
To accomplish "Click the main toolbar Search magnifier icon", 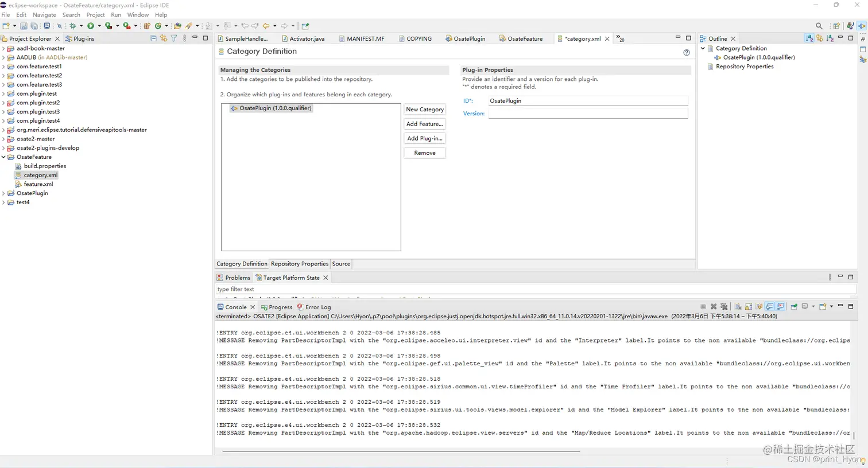I will 819,26.
